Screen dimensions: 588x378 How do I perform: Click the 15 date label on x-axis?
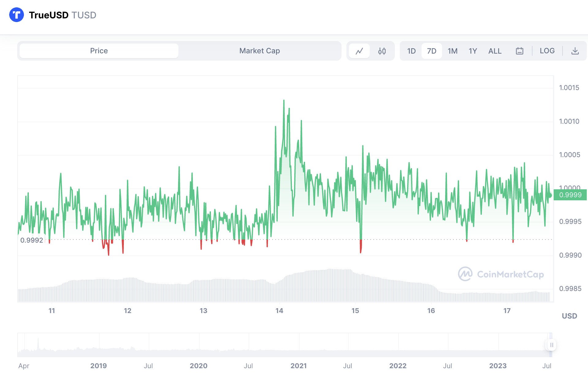[x=355, y=311]
